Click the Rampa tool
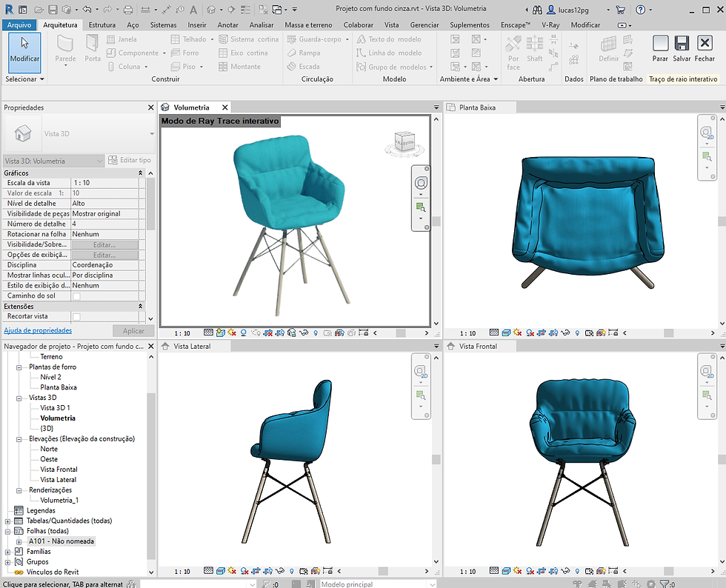 [304, 53]
